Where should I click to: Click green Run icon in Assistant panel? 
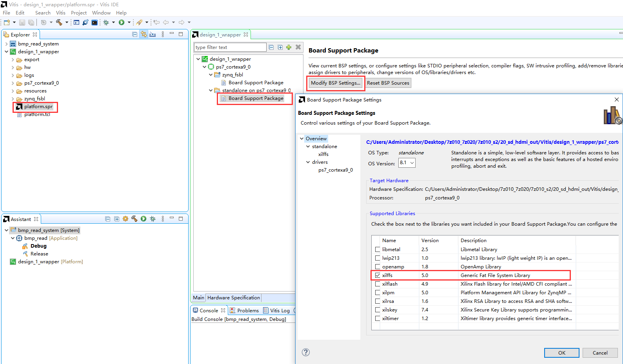143,219
